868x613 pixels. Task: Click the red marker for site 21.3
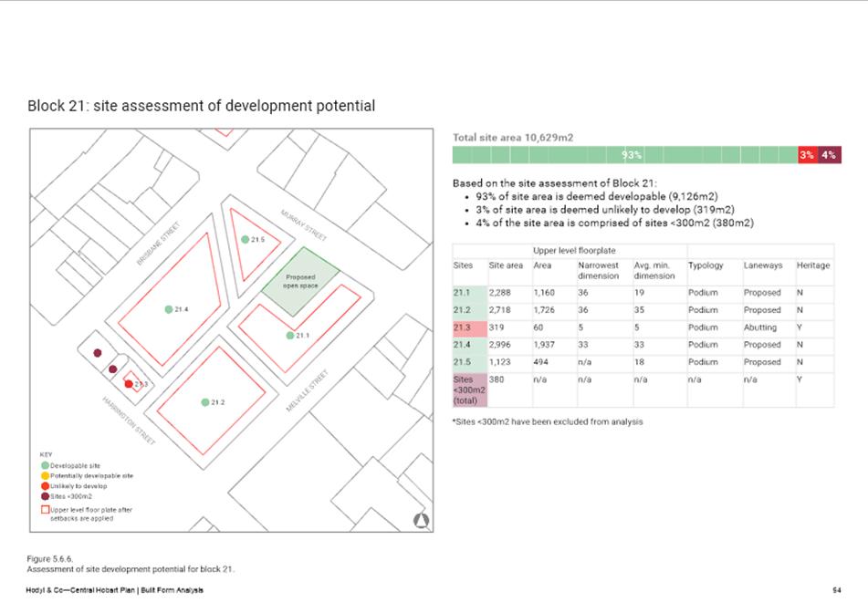pyautogui.click(x=129, y=384)
